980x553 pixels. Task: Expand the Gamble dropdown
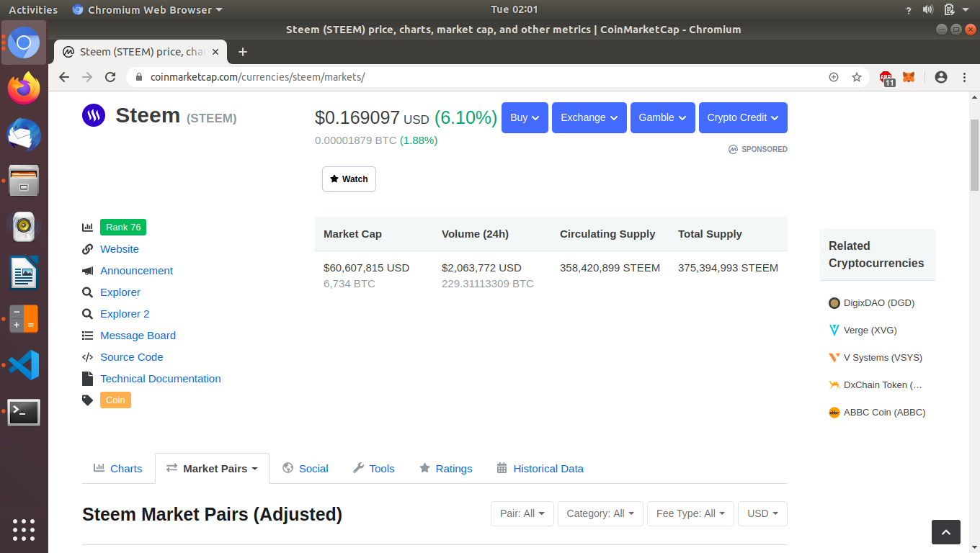click(x=663, y=117)
